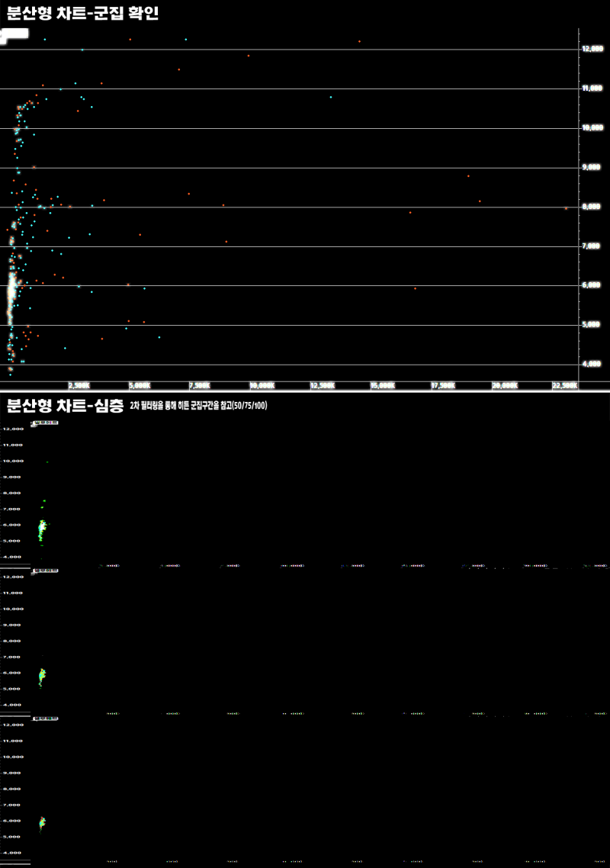Click the 7,000 label on the cluster chart's right axis

[x=591, y=246]
